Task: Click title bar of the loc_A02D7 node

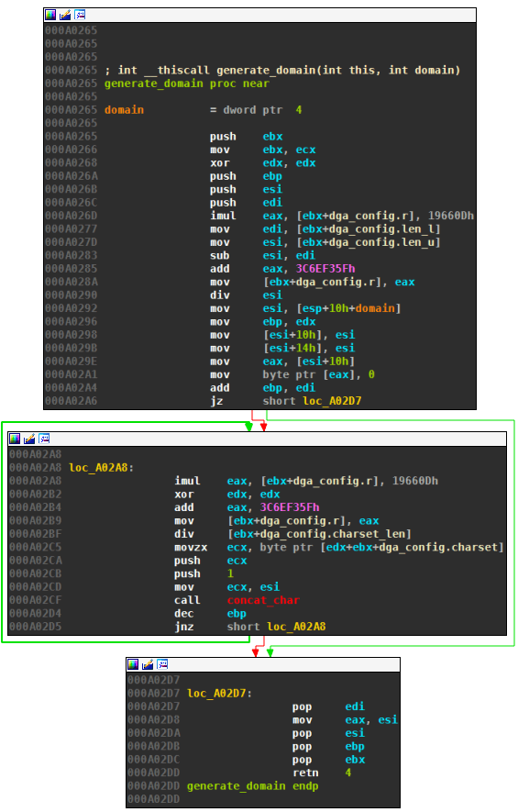Action: point(263,665)
